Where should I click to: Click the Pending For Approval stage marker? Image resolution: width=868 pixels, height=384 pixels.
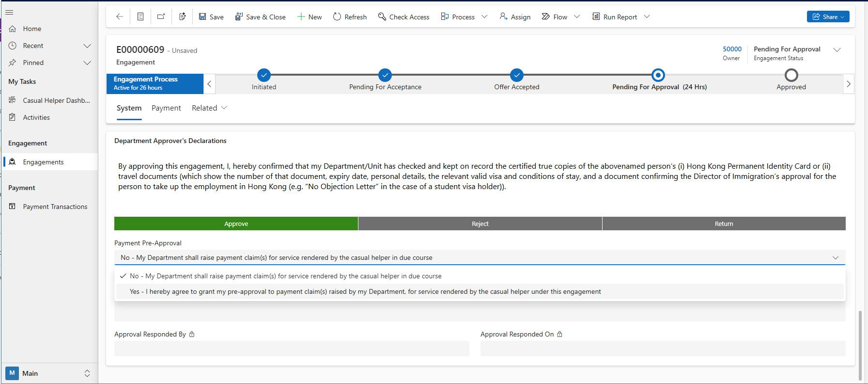(x=658, y=75)
